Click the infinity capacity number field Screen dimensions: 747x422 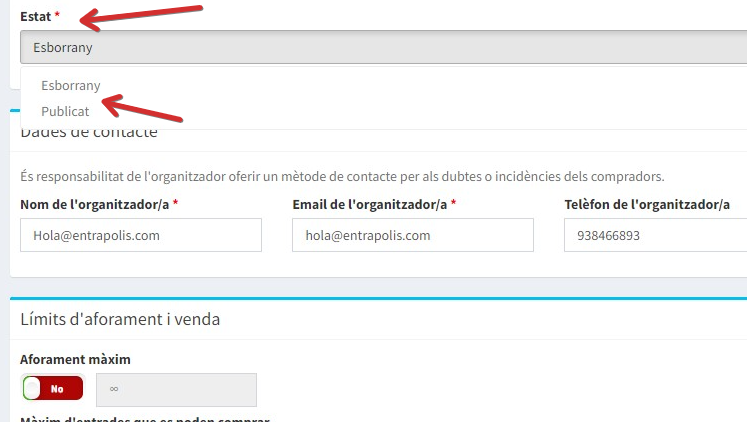coord(176,390)
